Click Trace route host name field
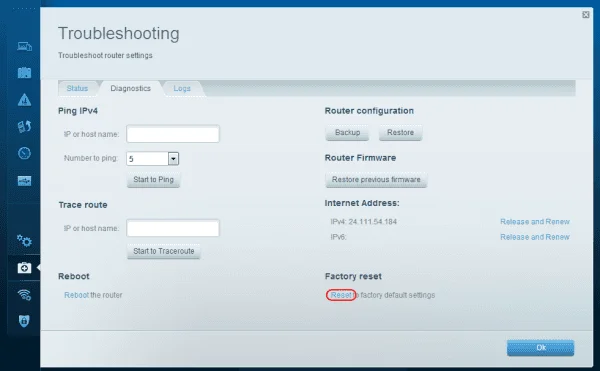Viewport: 600px width, 371px height. [x=173, y=228]
